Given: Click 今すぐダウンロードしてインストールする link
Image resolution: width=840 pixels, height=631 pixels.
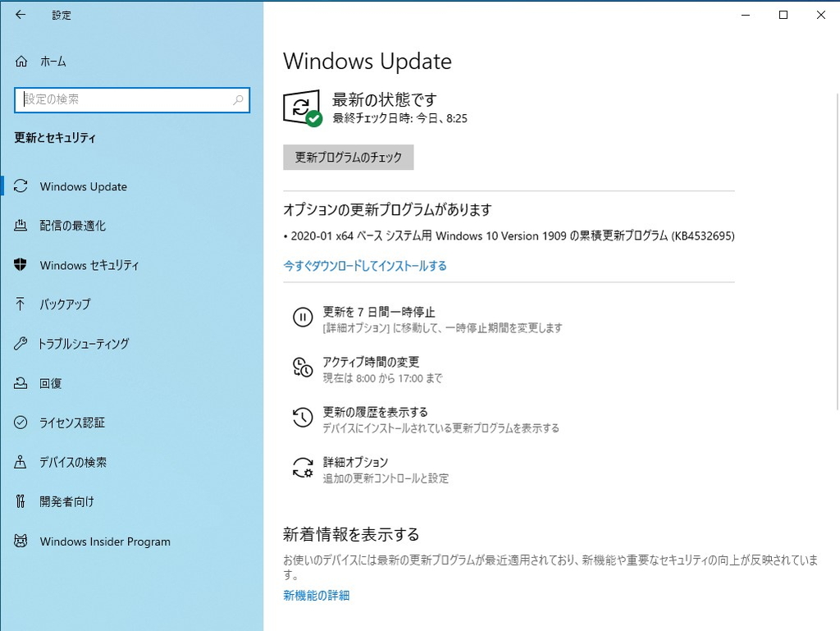Looking at the screenshot, I should pyautogui.click(x=365, y=266).
